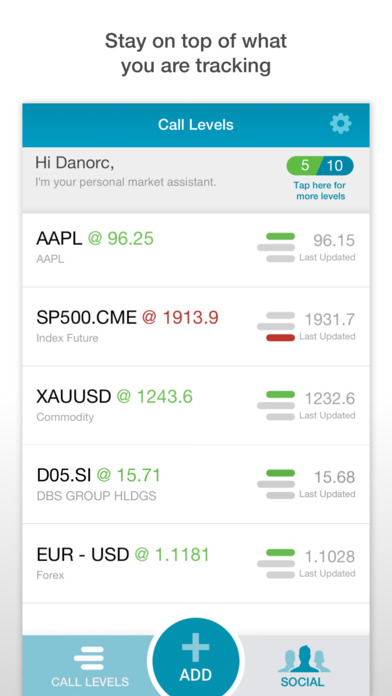
Task: Select EUR - USD last price 1.1028
Action: coord(329,557)
